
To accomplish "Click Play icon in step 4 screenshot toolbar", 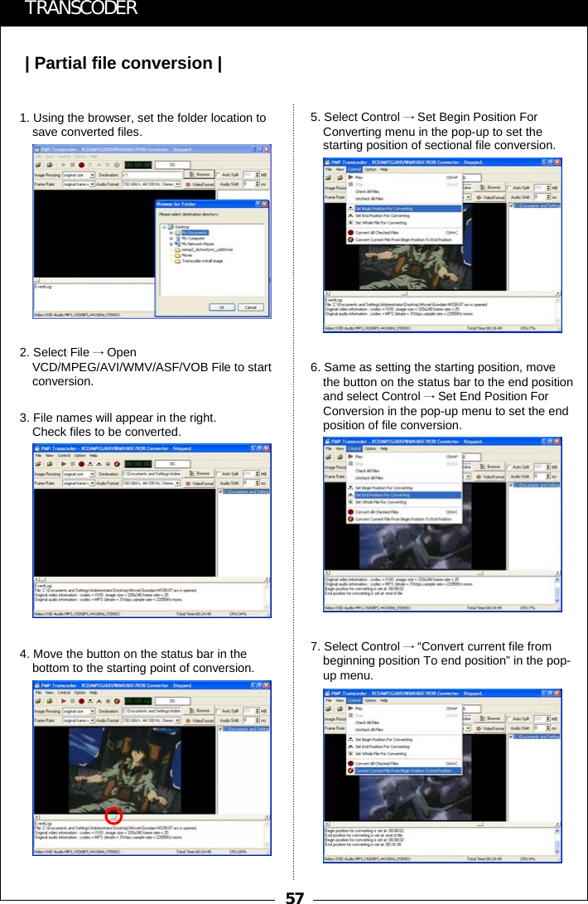I will [64, 701].
